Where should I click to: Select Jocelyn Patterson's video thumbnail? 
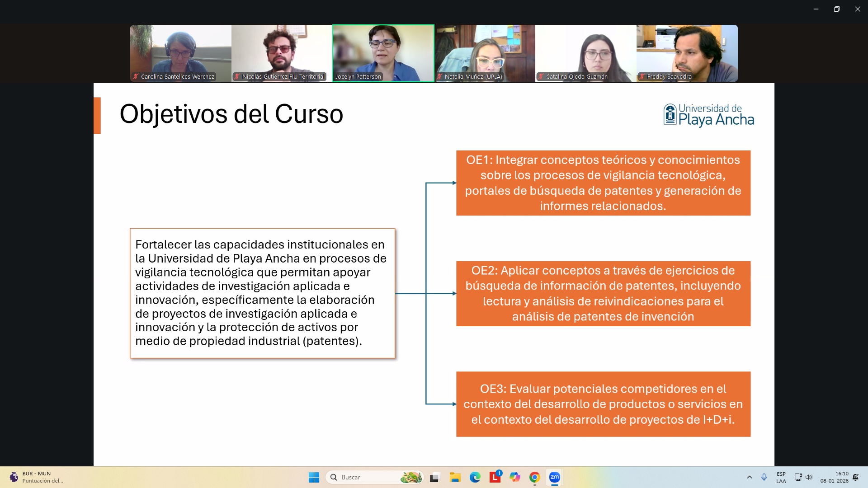[x=383, y=53]
